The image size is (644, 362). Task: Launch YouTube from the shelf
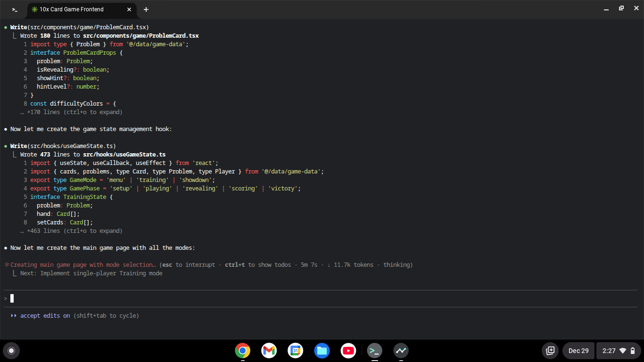(x=348, y=351)
